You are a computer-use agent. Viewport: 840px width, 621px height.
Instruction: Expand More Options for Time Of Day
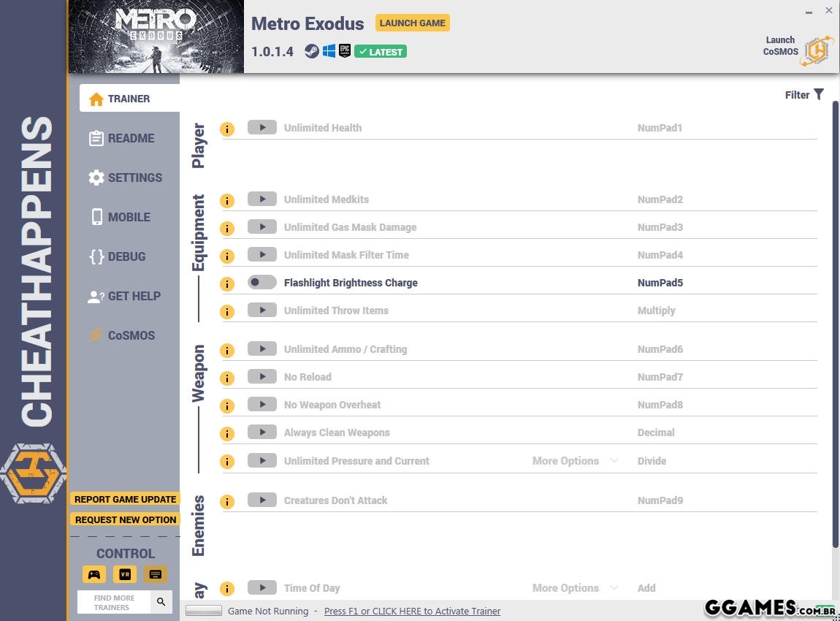click(x=574, y=588)
